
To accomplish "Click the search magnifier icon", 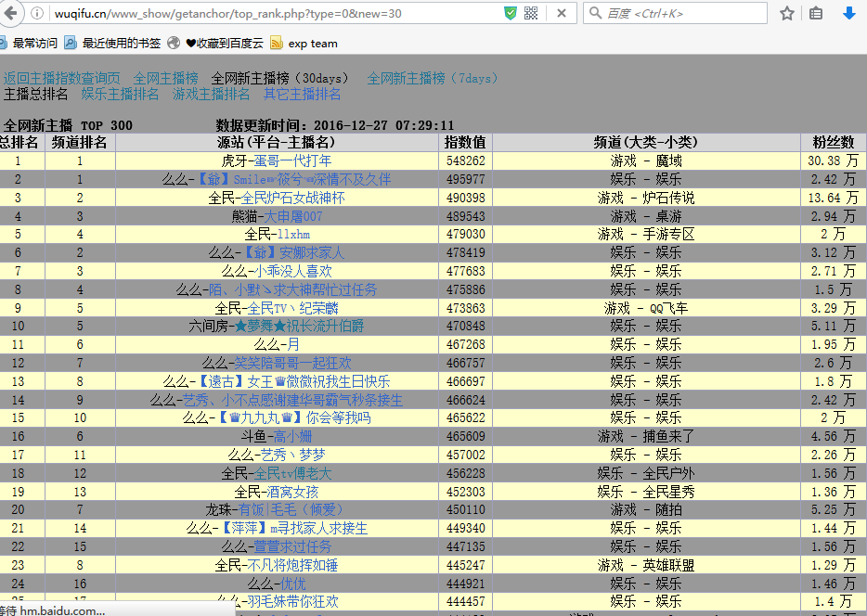I will click(x=595, y=14).
